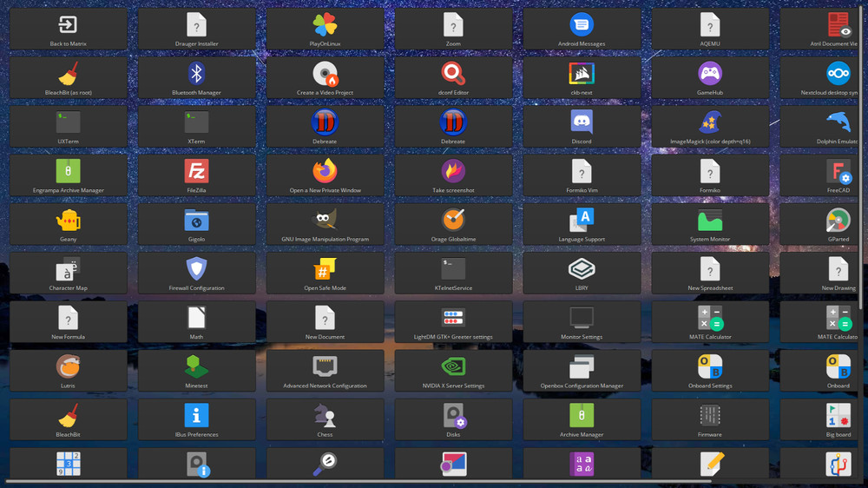Click Open a New Private Window
Screen dimensions: 868x488
click(x=325, y=175)
